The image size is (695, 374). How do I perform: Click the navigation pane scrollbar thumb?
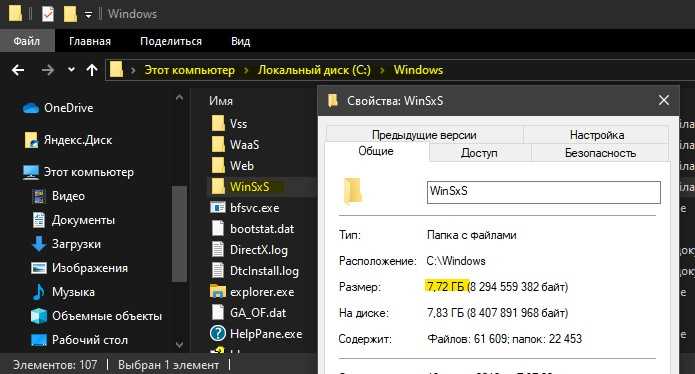click(x=179, y=234)
